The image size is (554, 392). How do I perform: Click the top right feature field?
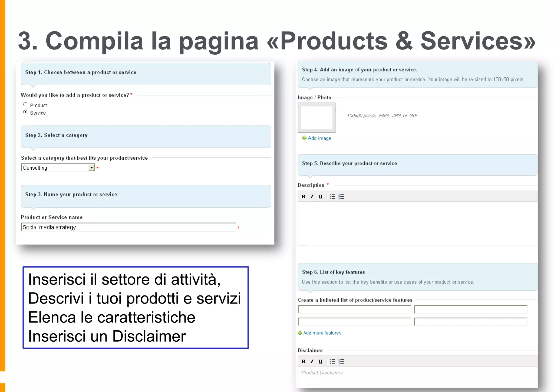pos(471,309)
